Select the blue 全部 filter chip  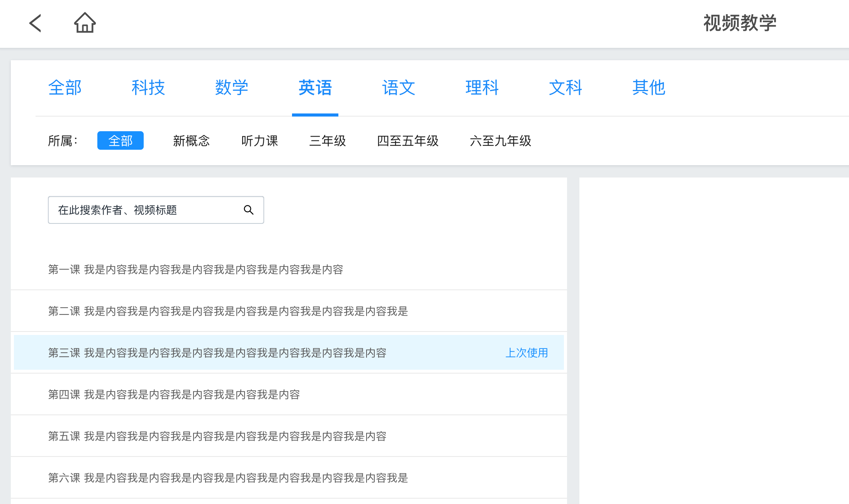[120, 141]
